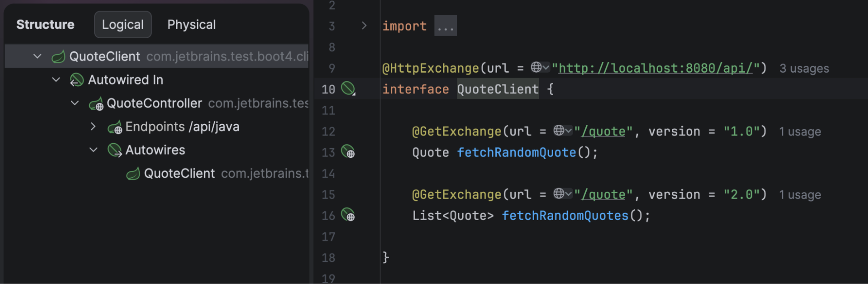This screenshot has height=284, width=868.
Task: Click the fetchRandomQuotes method name
Action: [565, 216]
